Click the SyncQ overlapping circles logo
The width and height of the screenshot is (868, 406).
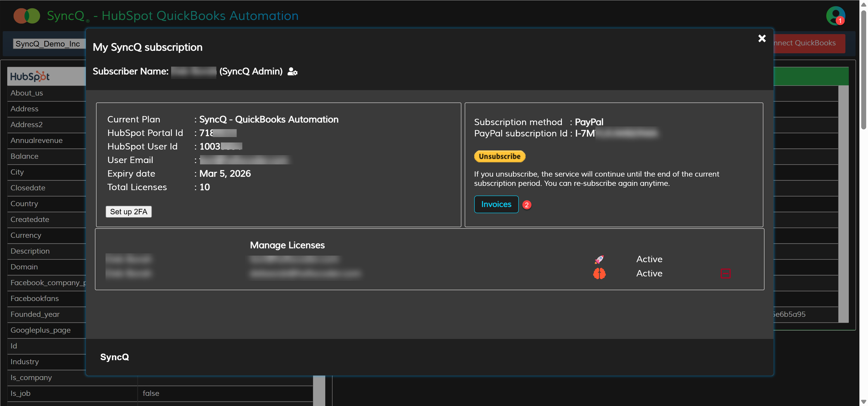(x=27, y=16)
